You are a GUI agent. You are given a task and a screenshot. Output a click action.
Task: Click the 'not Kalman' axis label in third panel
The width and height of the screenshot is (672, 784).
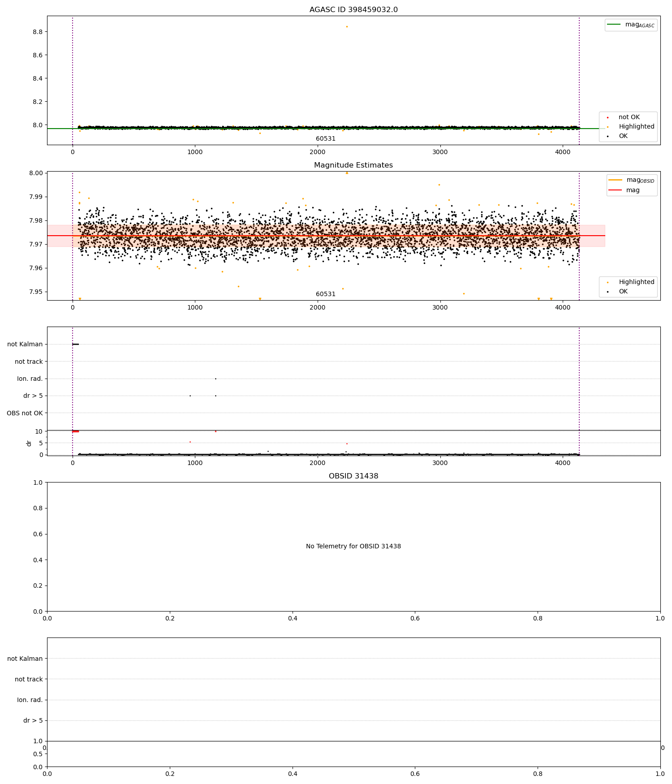point(25,344)
